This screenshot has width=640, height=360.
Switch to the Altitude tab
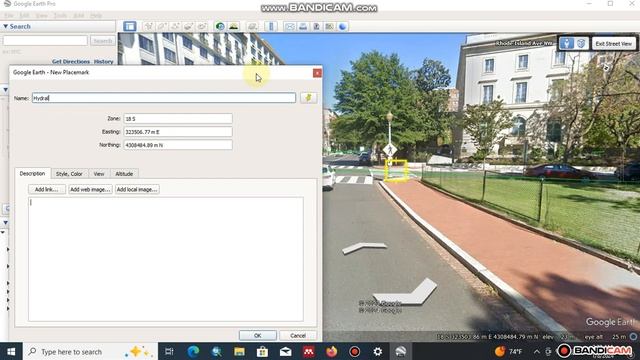[124, 174]
